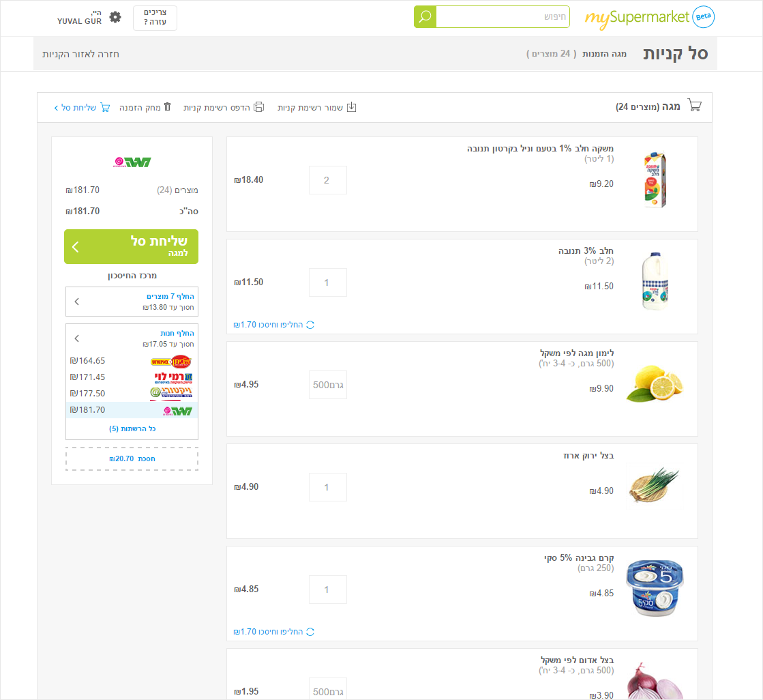Click the swap icon under חלב 3% תנובה
The width and height of the screenshot is (763, 700).
[310, 325]
